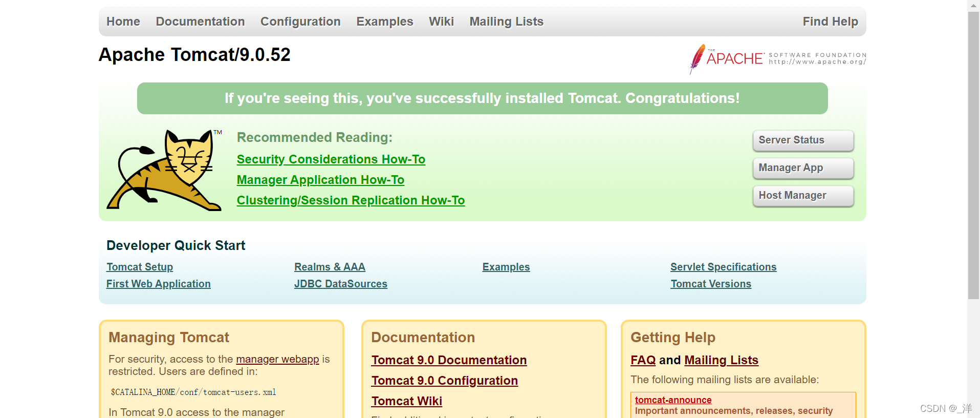Click the Managing Tomcat heading
Viewport: 980px width, 418px height.
coord(169,337)
